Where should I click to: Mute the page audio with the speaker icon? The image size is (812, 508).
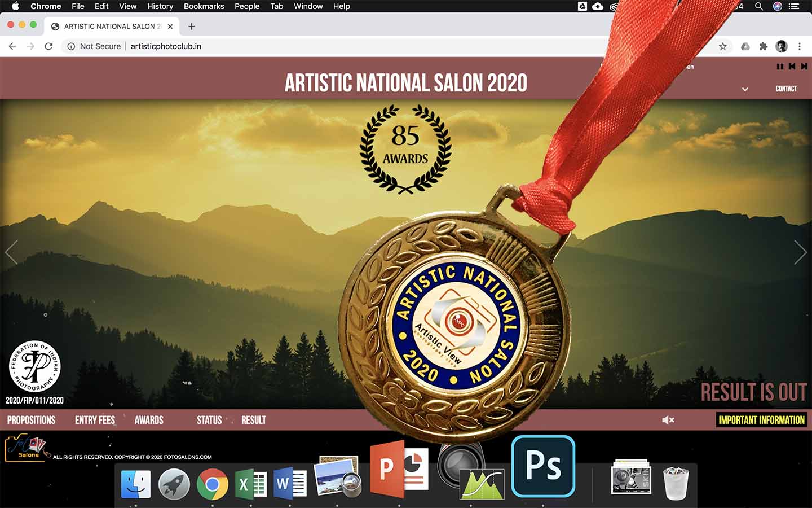click(x=667, y=419)
